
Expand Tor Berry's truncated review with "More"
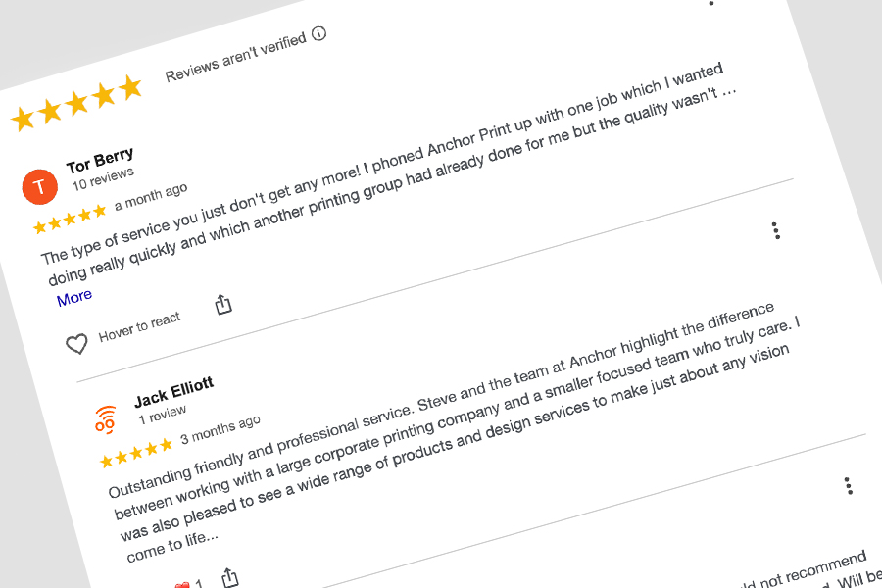point(73,296)
